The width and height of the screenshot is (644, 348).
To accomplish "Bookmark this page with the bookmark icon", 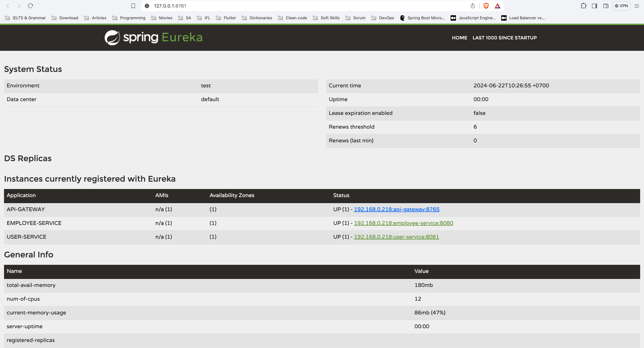I will tap(133, 6).
